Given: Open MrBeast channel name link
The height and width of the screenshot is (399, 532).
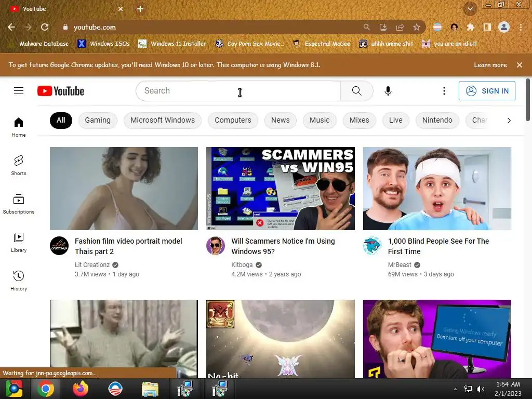Looking at the screenshot, I should [x=400, y=264].
